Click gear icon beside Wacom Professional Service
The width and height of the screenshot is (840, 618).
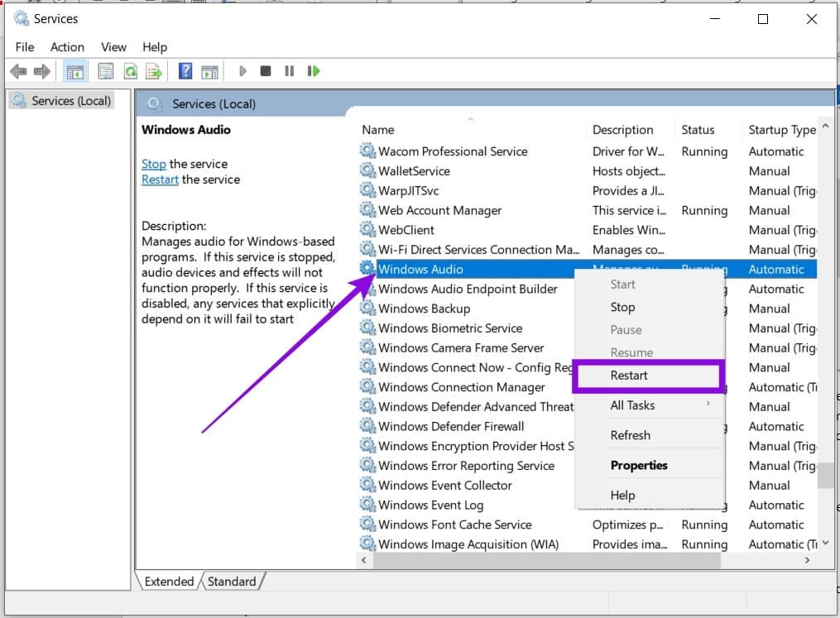pos(367,151)
